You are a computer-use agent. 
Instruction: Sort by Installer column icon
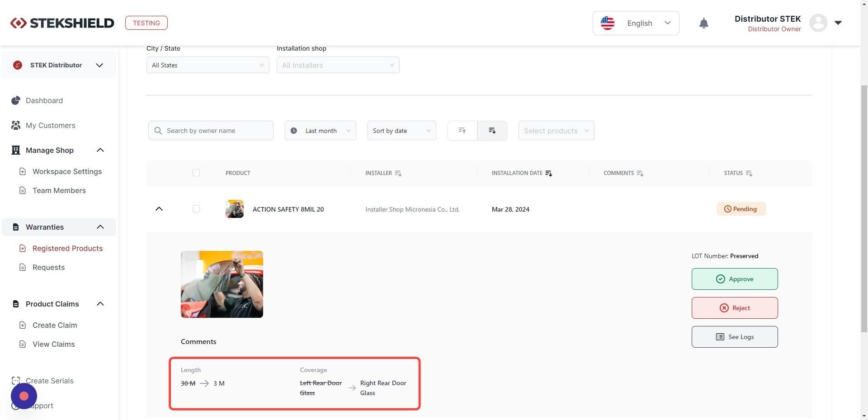tap(398, 173)
